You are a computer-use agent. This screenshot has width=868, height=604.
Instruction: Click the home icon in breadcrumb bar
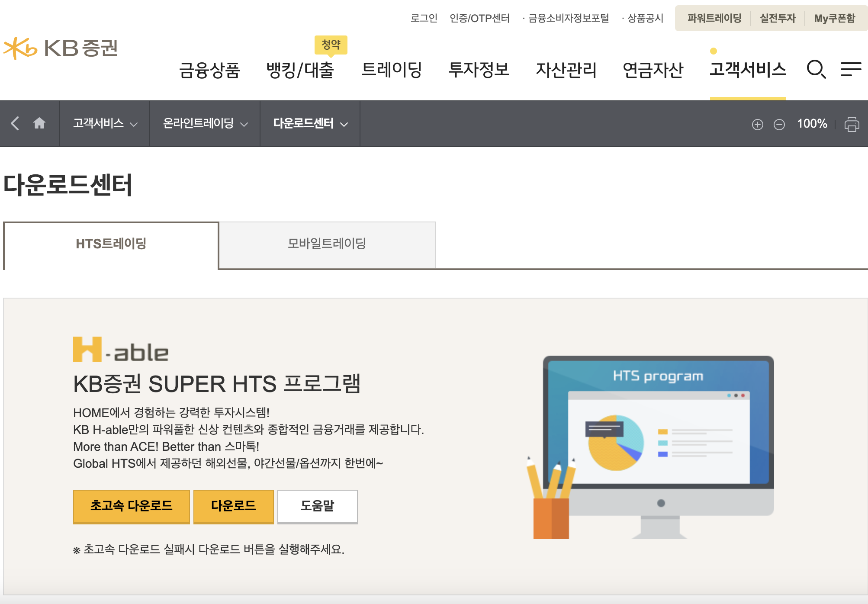[39, 124]
